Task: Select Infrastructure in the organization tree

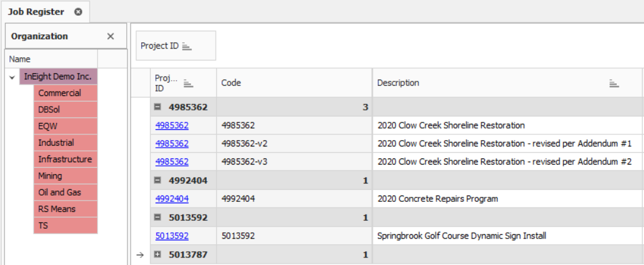Action: 64,160
